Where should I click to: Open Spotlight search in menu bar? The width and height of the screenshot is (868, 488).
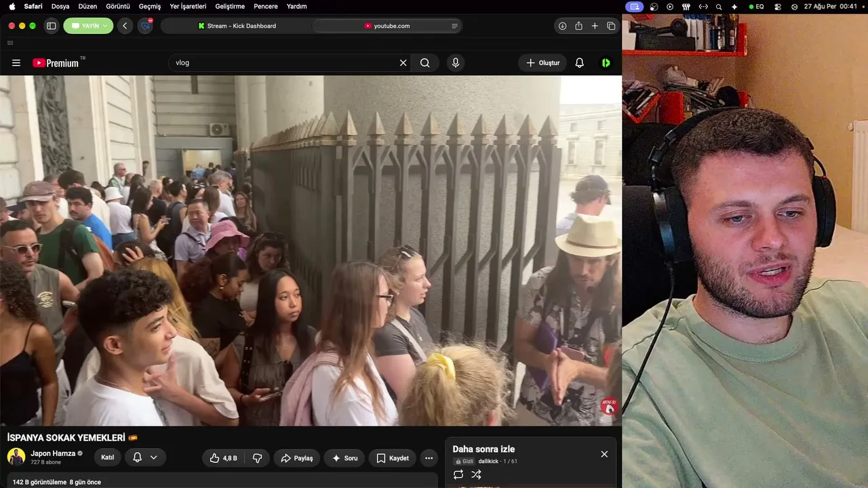pyautogui.click(x=719, y=6)
